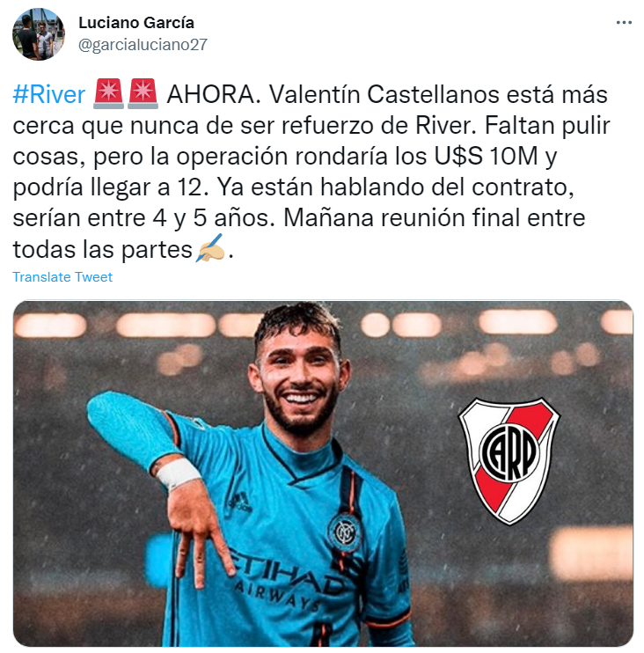
Task: Click the first red siren emoji
Action: (x=108, y=93)
